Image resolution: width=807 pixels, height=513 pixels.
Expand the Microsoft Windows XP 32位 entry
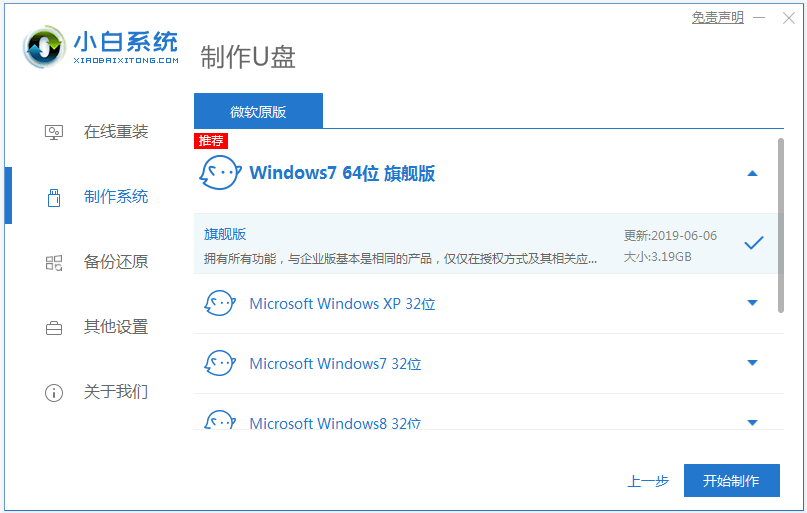pyautogui.click(x=753, y=303)
